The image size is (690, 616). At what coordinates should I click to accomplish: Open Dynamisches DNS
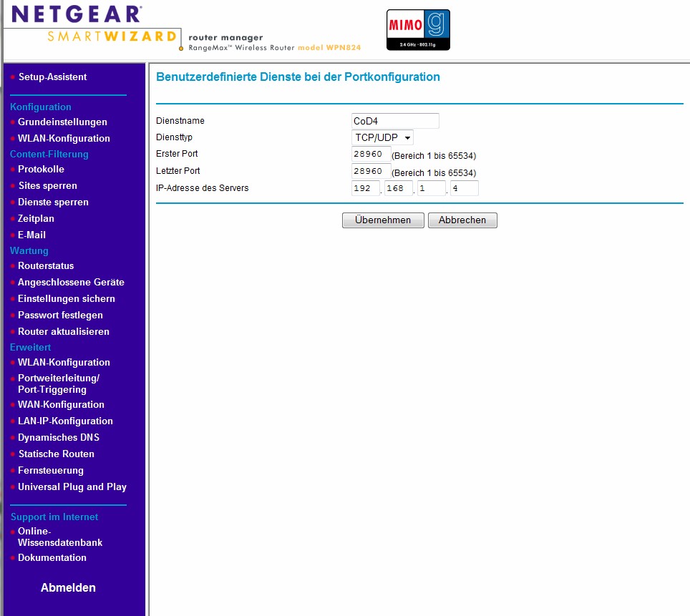click(x=59, y=437)
